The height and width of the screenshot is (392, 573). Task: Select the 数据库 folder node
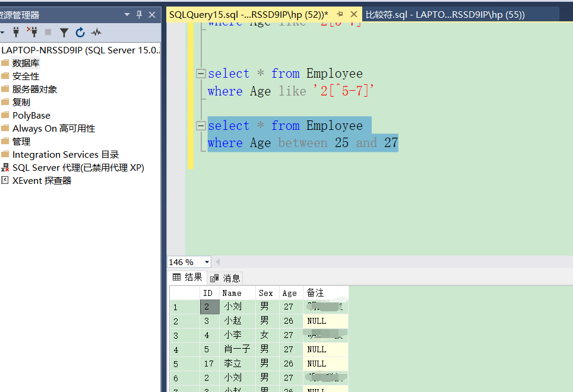[x=26, y=63]
